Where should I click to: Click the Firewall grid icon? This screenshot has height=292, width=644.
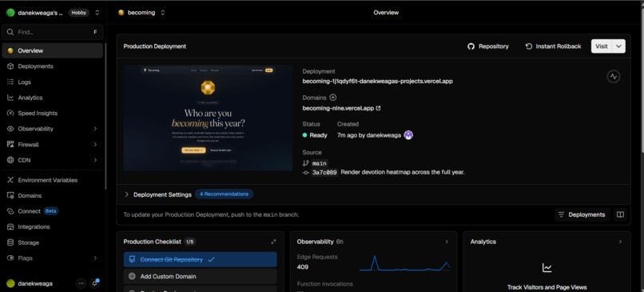point(10,144)
